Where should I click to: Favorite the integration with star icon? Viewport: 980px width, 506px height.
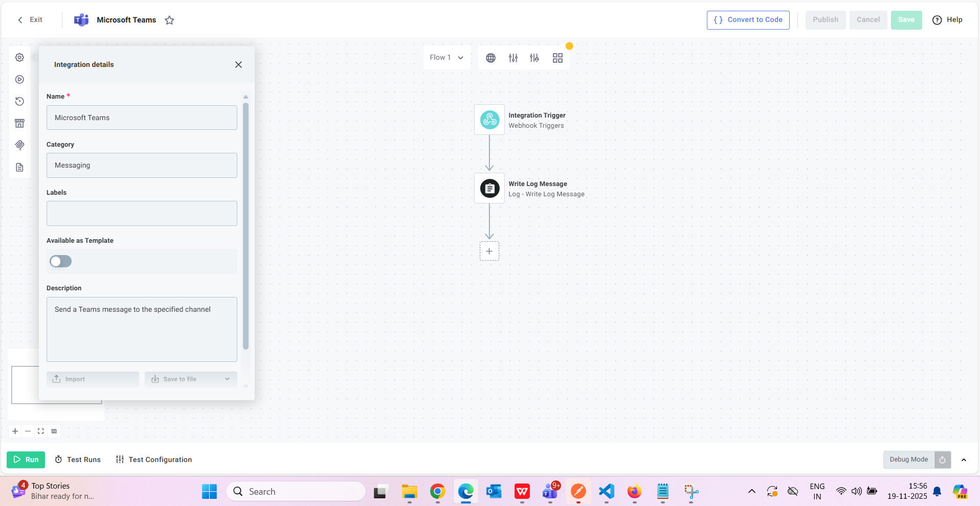click(169, 20)
